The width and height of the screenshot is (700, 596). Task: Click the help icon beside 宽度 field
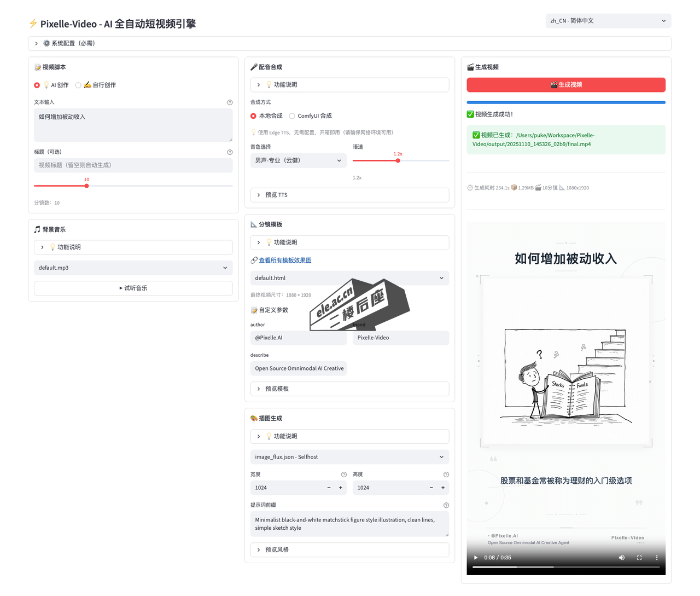(344, 475)
